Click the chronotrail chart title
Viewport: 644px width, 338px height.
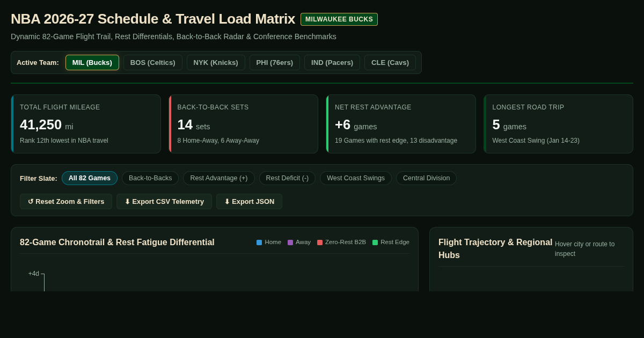117,243
